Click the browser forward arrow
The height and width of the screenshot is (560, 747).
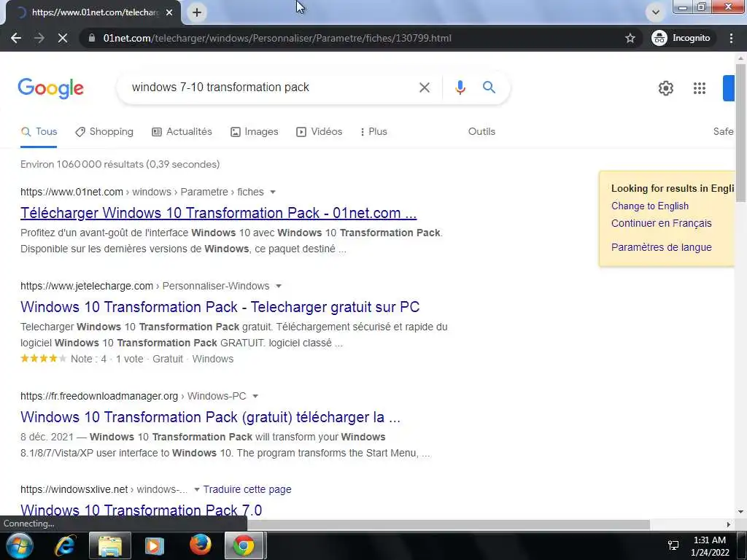(x=39, y=38)
